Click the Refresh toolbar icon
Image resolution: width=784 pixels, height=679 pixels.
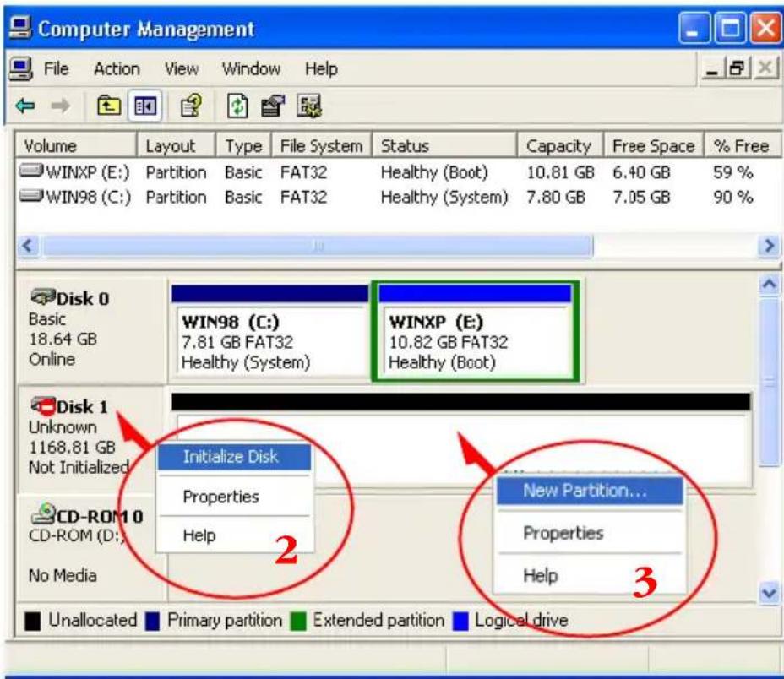click(x=237, y=106)
